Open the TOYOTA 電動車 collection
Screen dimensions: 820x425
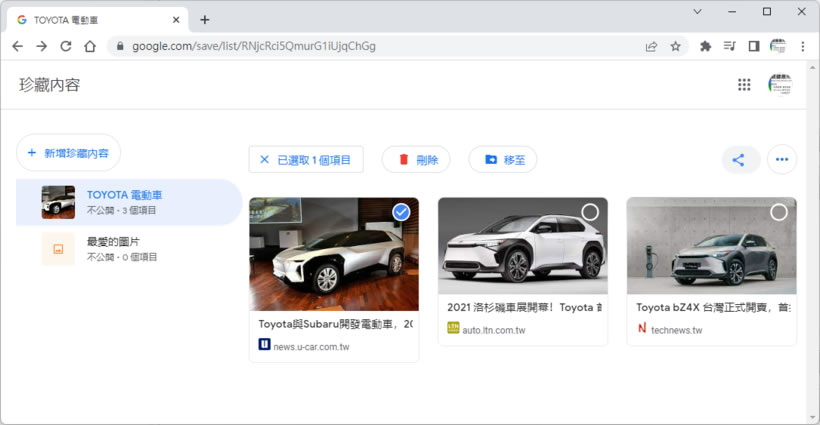129,202
